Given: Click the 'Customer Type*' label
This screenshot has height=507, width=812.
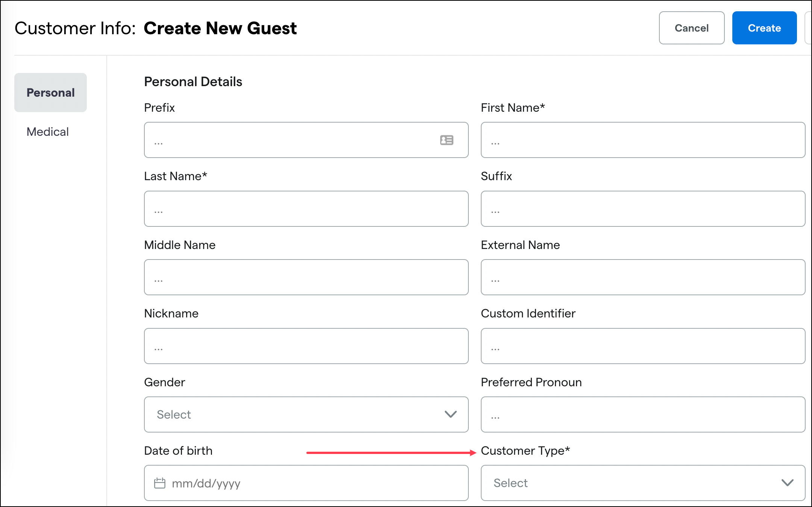Looking at the screenshot, I should pyautogui.click(x=526, y=451).
